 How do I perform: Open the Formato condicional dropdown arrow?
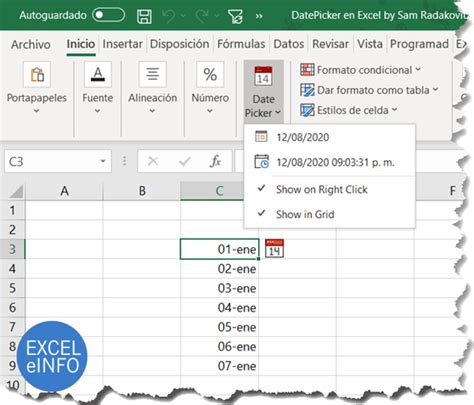[418, 70]
